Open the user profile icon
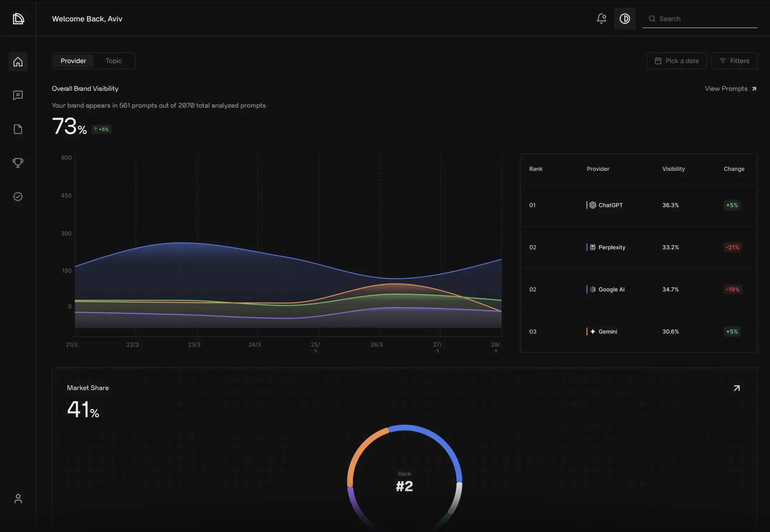 tap(18, 498)
